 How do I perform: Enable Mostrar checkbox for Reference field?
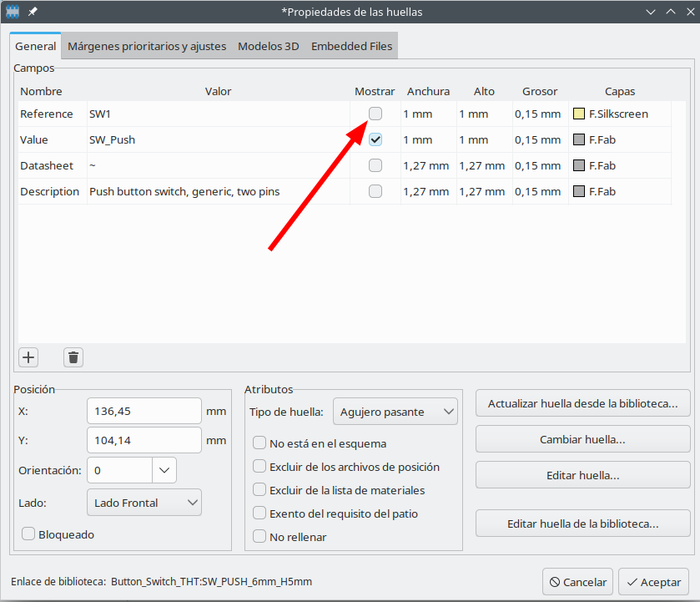pos(375,114)
